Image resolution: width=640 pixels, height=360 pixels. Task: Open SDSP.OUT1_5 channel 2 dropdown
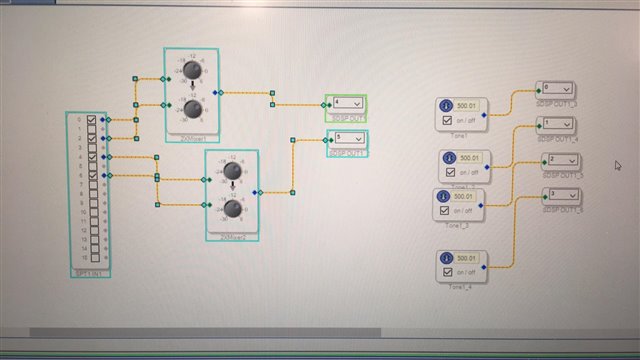click(563, 160)
